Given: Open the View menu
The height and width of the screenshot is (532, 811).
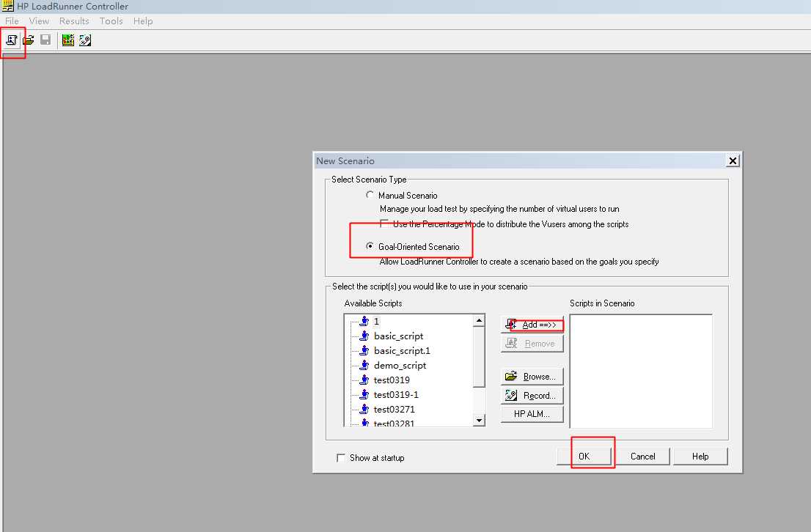Looking at the screenshot, I should pyautogui.click(x=40, y=21).
